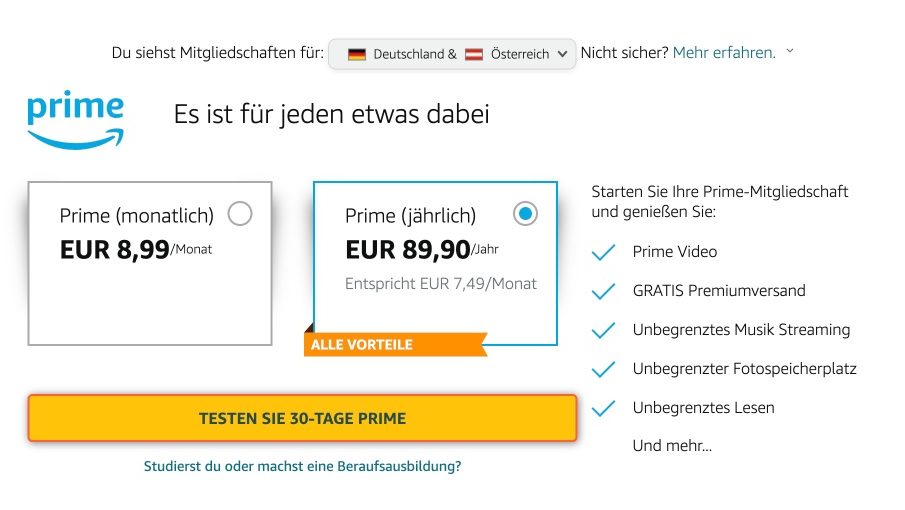
Task: Click the Austrian flag icon
Action: click(474, 54)
